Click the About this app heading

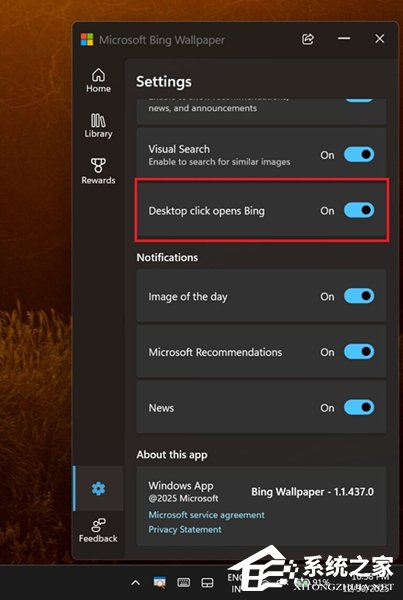click(x=172, y=455)
